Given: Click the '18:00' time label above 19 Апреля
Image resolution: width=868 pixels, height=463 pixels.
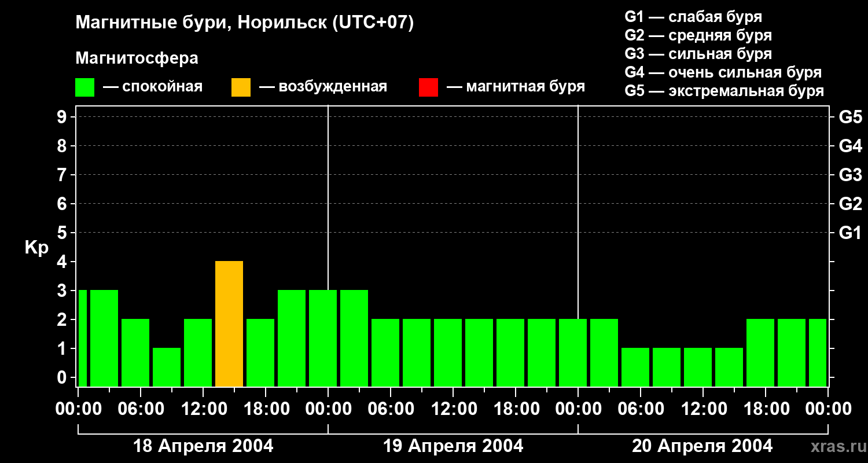Looking at the screenshot, I should click(516, 409).
